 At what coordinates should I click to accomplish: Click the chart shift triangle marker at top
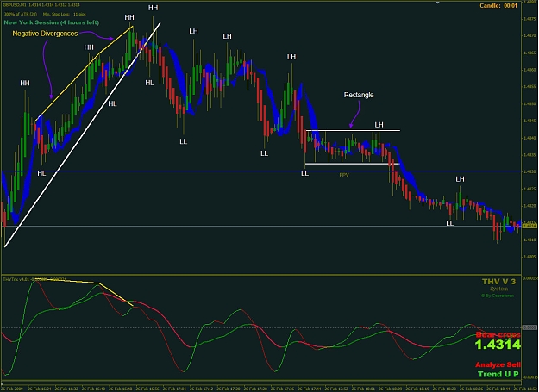[x=437, y=3]
